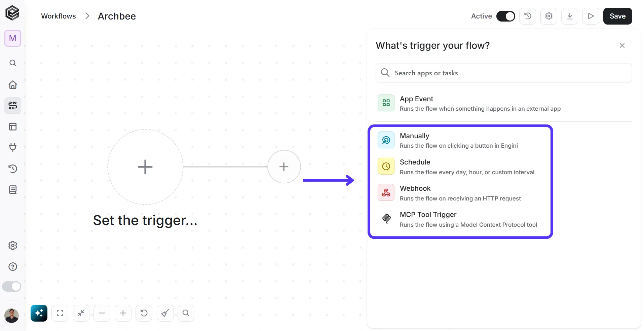Save the workflow

coord(618,16)
